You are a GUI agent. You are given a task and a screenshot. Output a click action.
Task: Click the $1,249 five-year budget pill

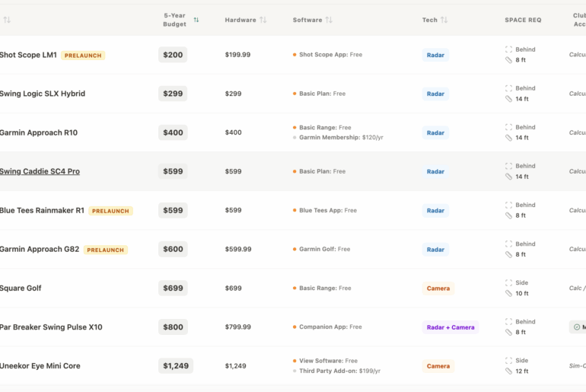point(176,366)
